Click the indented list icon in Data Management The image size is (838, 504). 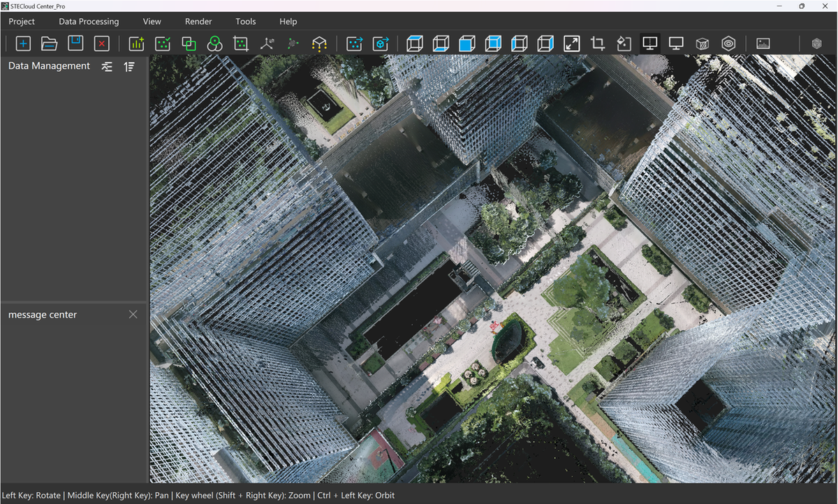coord(107,66)
